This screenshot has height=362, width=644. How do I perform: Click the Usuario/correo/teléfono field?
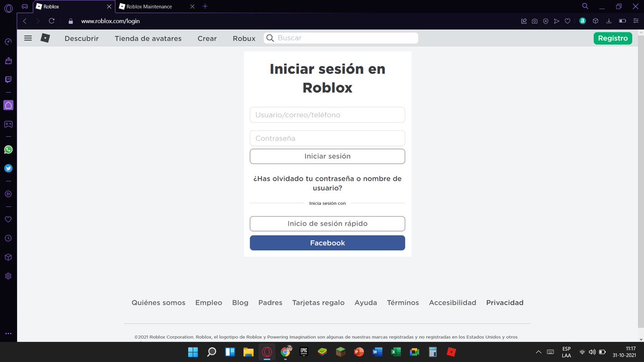point(327,115)
